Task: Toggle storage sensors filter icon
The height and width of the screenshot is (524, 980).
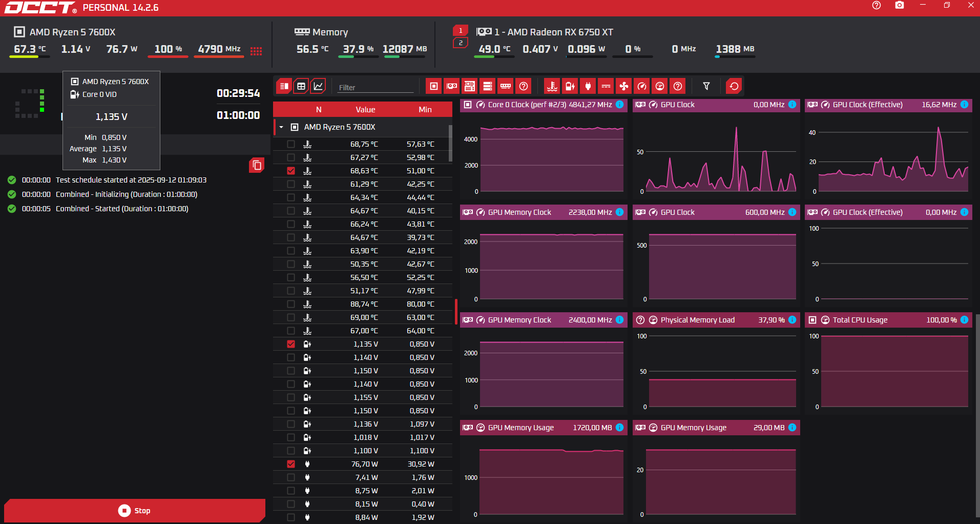Action: click(488, 86)
